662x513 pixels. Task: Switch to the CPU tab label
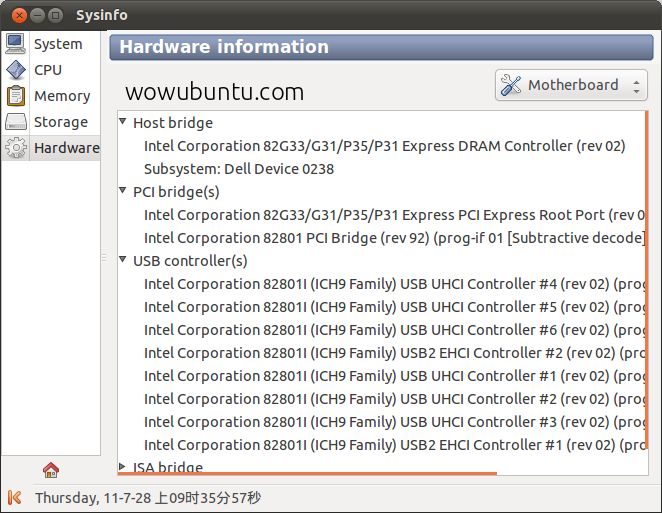pos(48,70)
